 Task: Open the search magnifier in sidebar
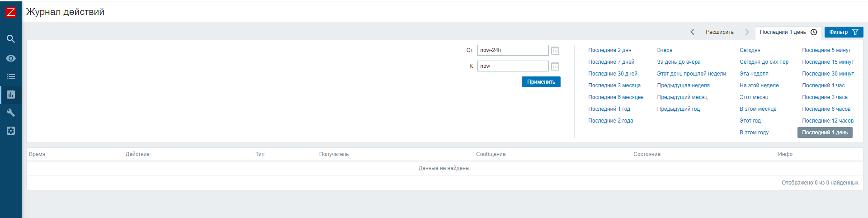(x=11, y=39)
